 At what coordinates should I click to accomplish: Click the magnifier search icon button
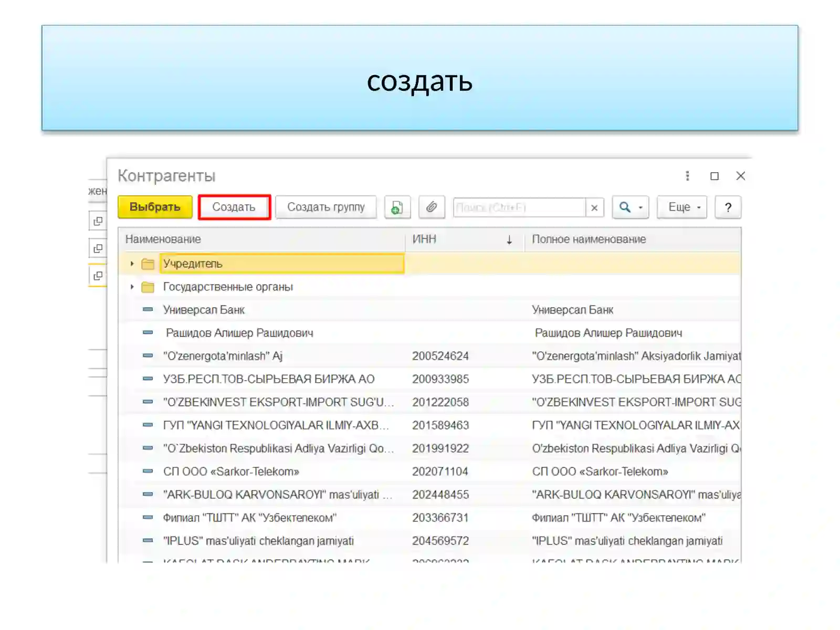click(631, 207)
